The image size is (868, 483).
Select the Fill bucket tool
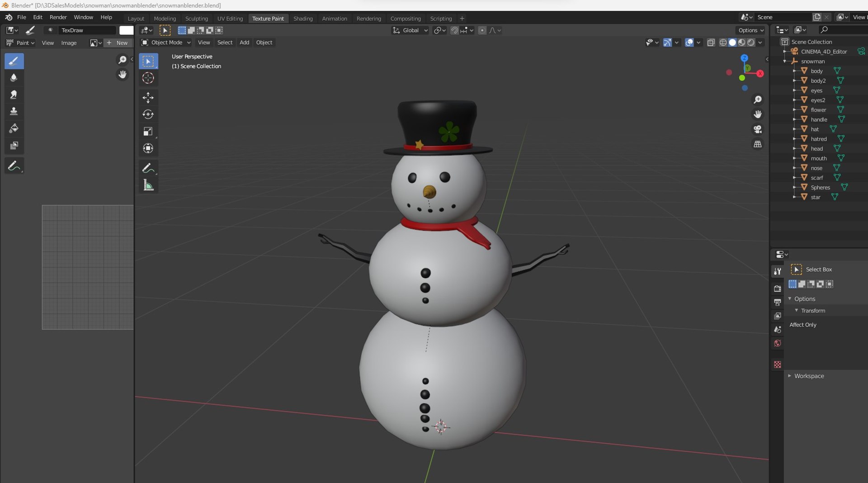14,128
